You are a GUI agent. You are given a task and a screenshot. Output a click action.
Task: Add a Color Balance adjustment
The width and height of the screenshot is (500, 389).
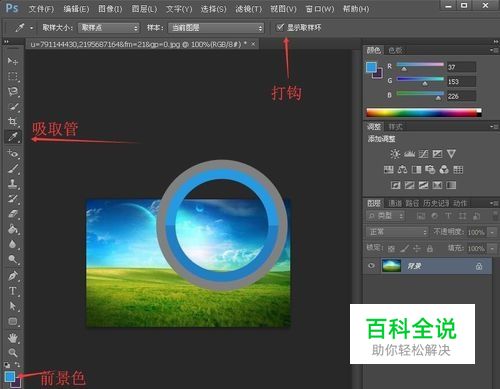402,170
